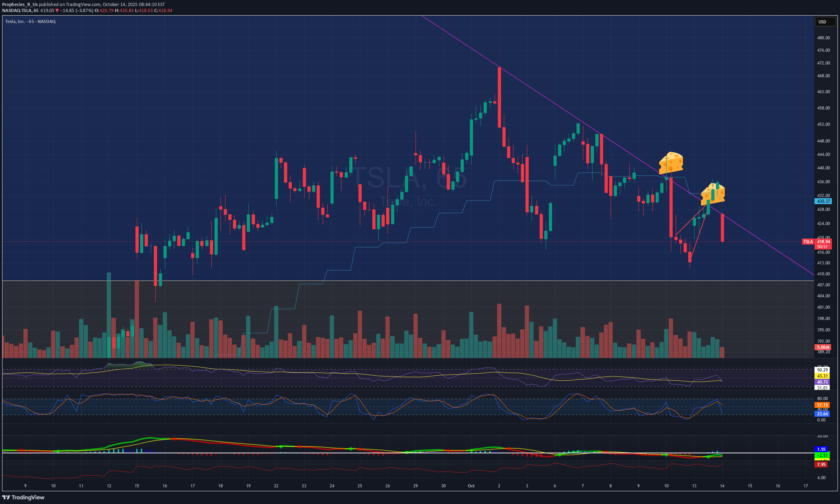
Task: Open the Tesla, Inc. 65 NASDAQ legend
Action: pyautogui.click(x=30, y=22)
